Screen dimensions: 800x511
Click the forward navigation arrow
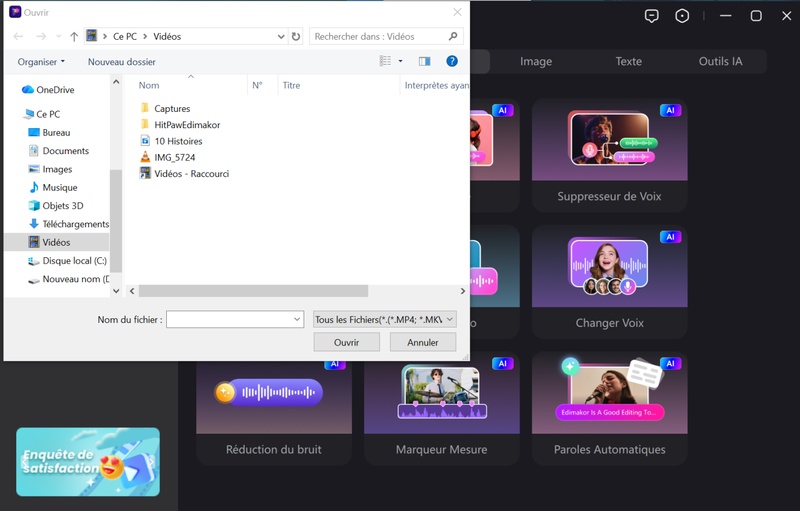[x=41, y=36]
